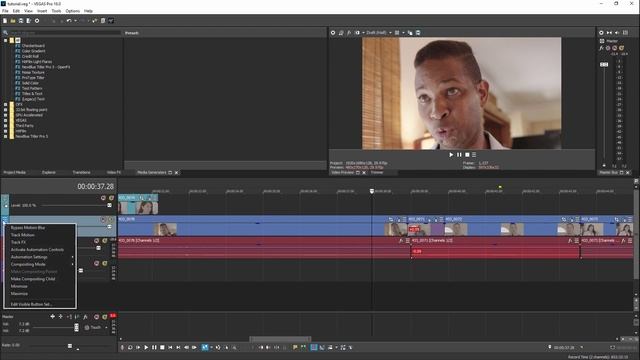Mute the first audio track
This screenshot has height=360, width=640.
point(96,241)
